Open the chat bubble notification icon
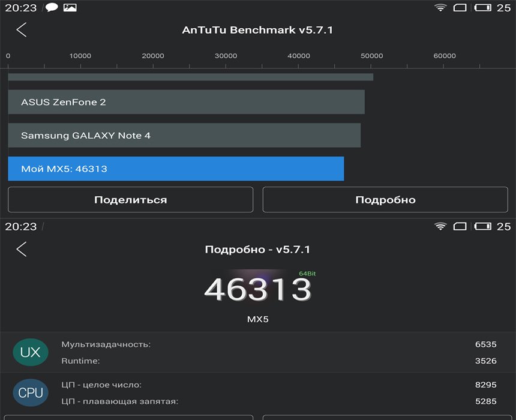 coord(52,8)
